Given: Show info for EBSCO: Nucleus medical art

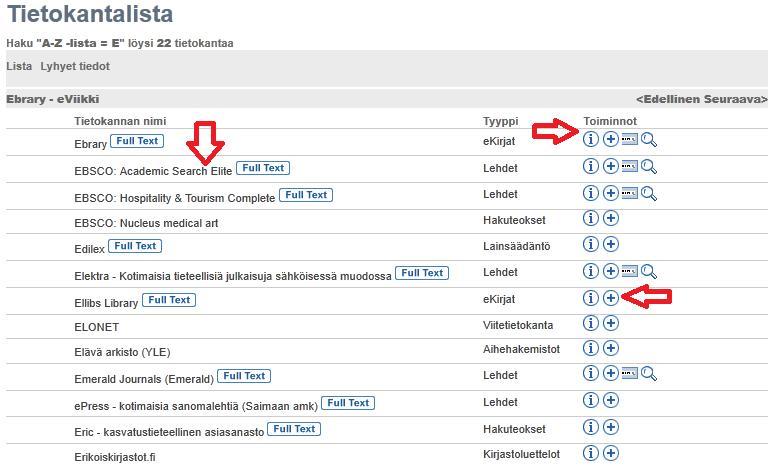Looking at the screenshot, I should click(590, 218).
